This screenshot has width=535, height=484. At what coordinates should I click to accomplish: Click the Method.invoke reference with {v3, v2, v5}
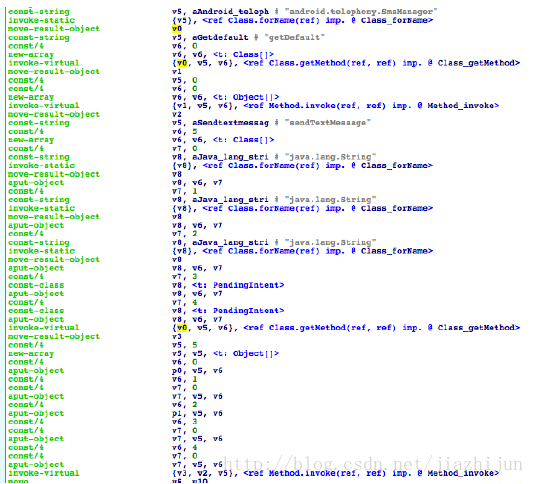click(x=371, y=473)
